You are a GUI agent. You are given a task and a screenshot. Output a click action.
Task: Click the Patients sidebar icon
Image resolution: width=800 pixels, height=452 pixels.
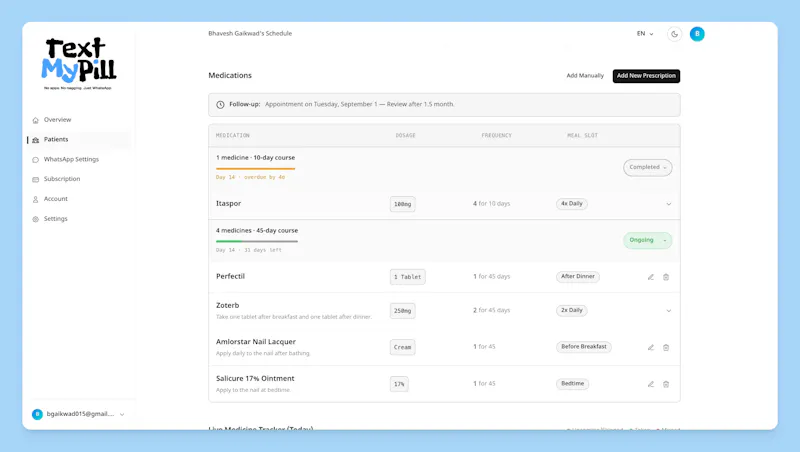click(x=35, y=140)
